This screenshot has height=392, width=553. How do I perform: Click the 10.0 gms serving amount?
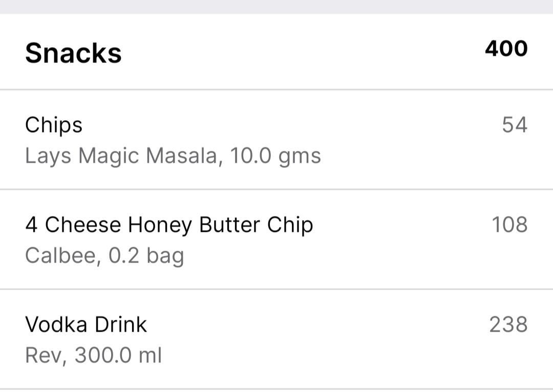275,156
